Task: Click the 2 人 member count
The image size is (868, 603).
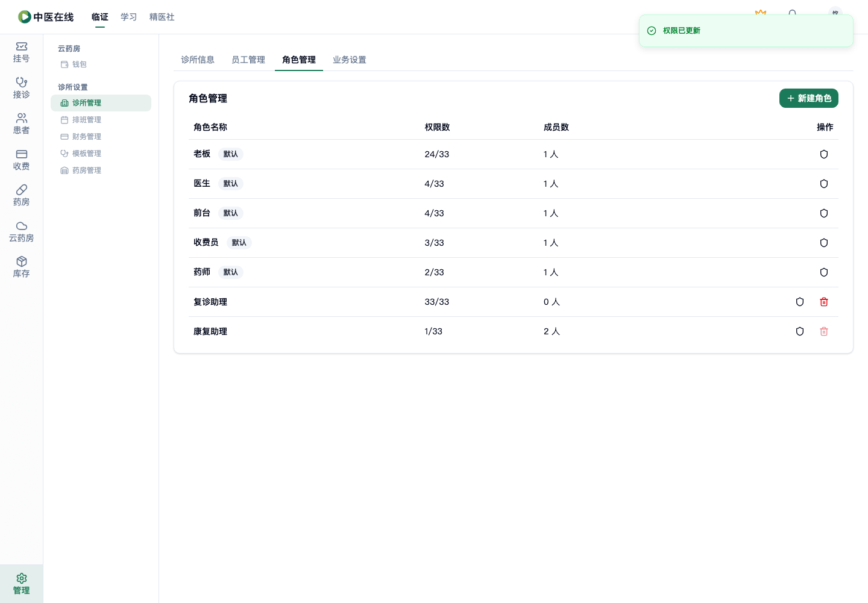Action: pos(552,331)
